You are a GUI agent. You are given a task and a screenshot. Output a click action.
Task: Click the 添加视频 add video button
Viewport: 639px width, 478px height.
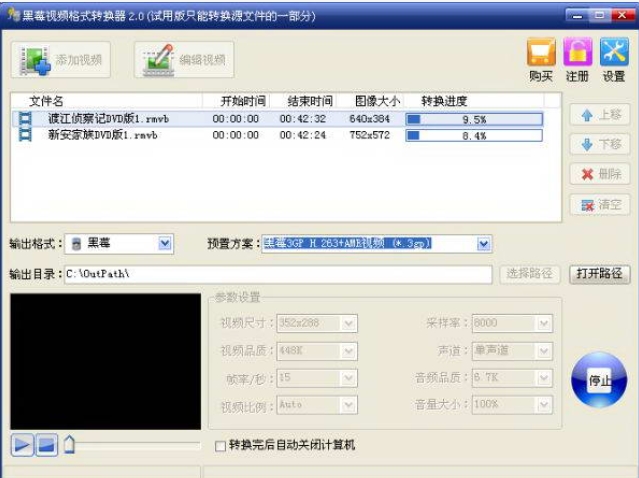pyautogui.click(x=61, y=60)
